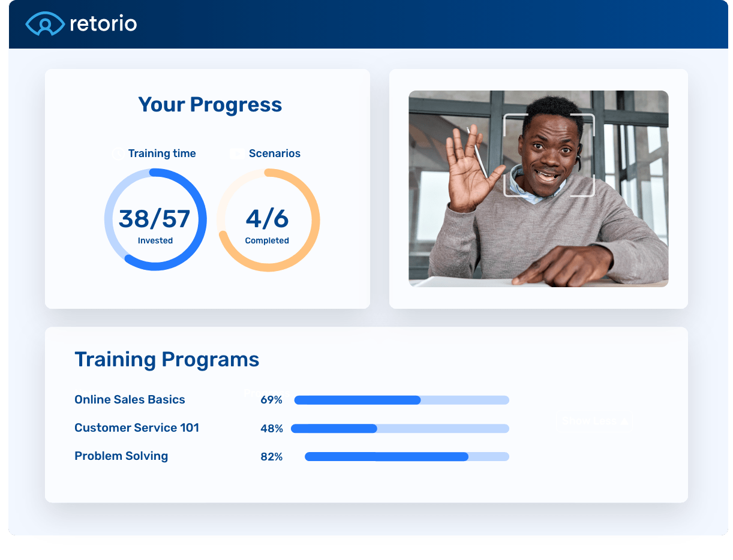733x560 pixels.
Task: Switch to the Your Progress panel
Action: click(x=210, y=104)
